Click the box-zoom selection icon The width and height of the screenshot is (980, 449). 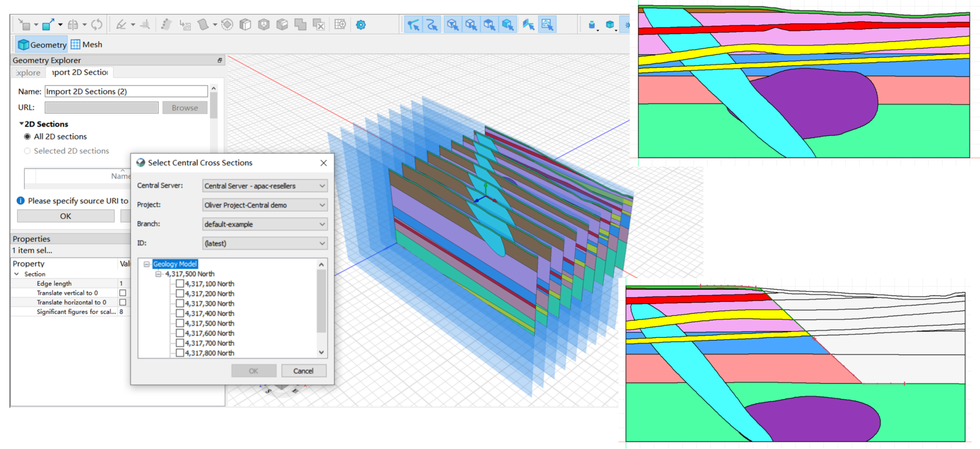click(x=547, y=25)
